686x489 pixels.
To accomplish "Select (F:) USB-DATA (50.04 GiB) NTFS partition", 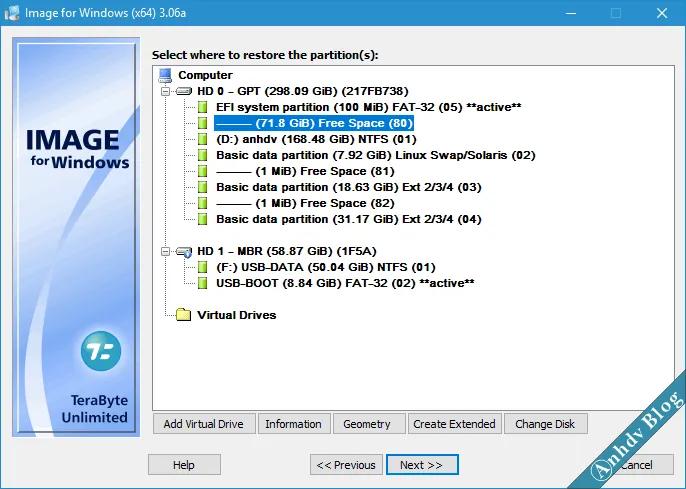I will [x=326, y=267].
